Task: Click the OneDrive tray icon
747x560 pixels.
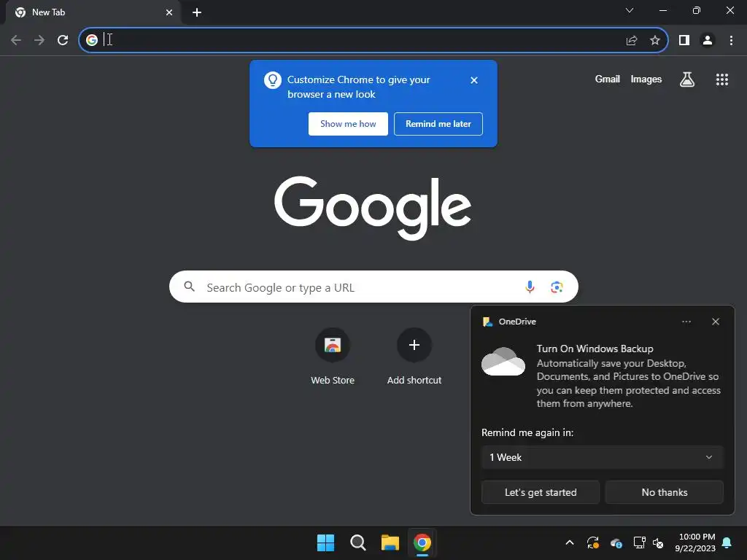Action: [616, 542]
